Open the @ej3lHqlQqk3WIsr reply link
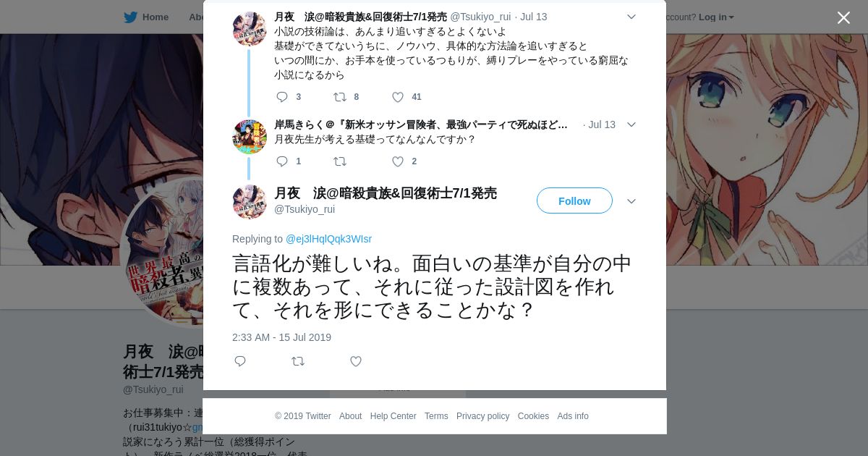This screenshot has width=868, height=456. pyautogui.click(x=328, y=239)
